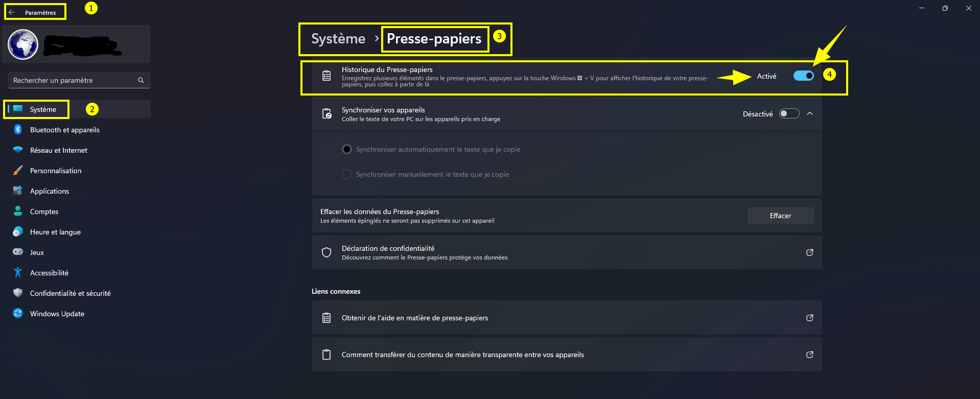980x399 pixels.
Task: Enable the Synchroniser vos appareils toggle
Action: [x=789, y=113]
